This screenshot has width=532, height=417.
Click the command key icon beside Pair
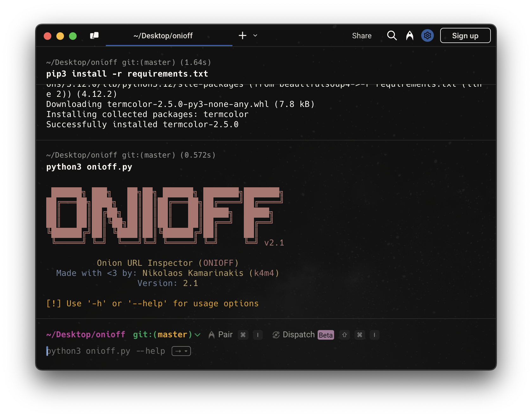click(x=243, y=335)
